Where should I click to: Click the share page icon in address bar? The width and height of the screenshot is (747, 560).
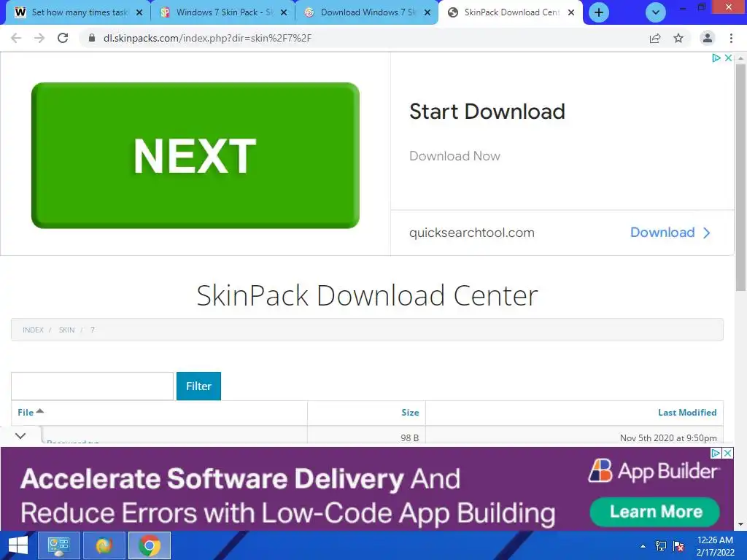[655, 38]
